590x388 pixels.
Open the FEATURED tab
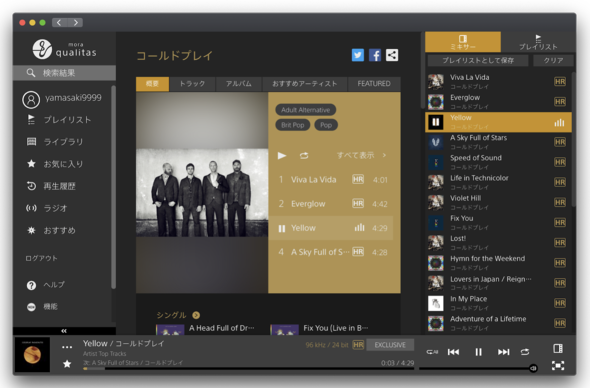374,84
